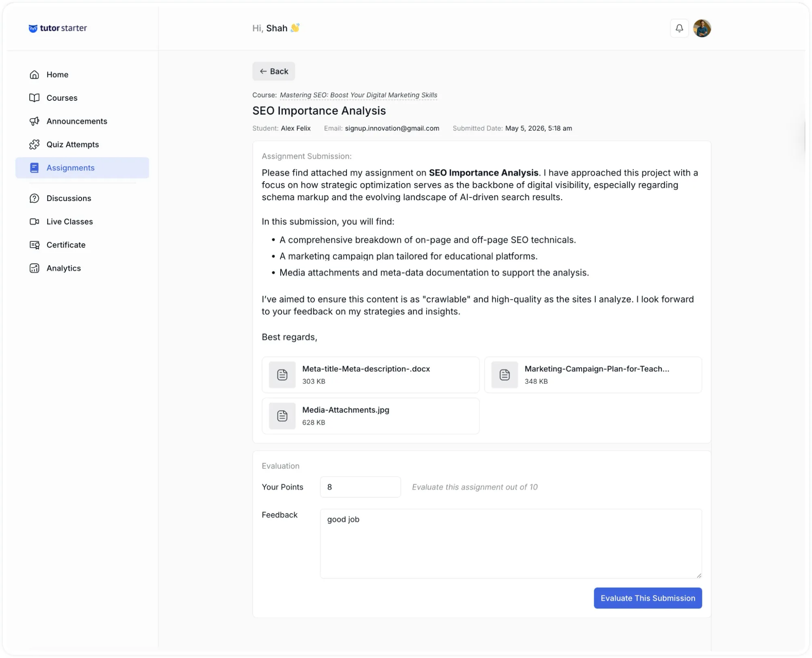Click the Live Classes camera icon
The image size is (812, 658).
[35, 222]
